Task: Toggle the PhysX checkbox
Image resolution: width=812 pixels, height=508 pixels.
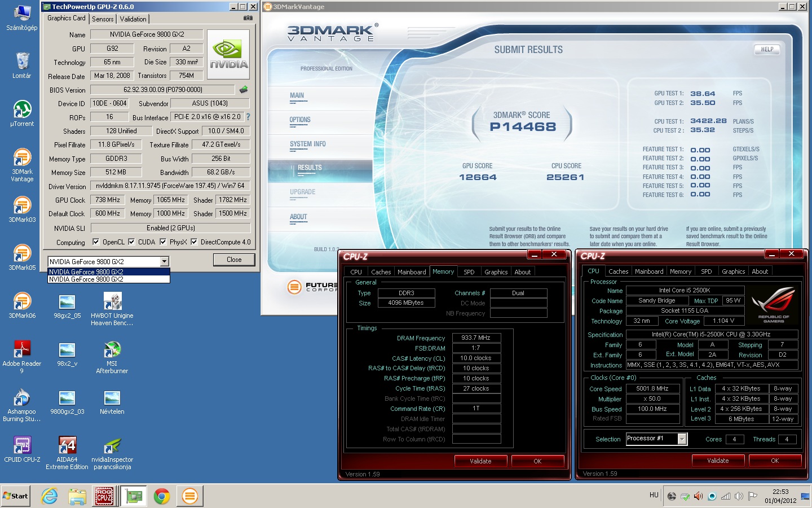Action: click(x=163, y=242)
